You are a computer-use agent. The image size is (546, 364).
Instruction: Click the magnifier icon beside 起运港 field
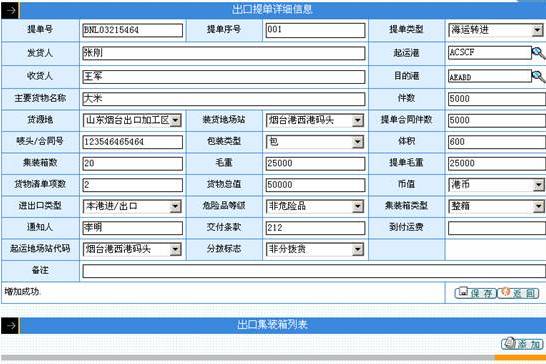click(538, 53)
